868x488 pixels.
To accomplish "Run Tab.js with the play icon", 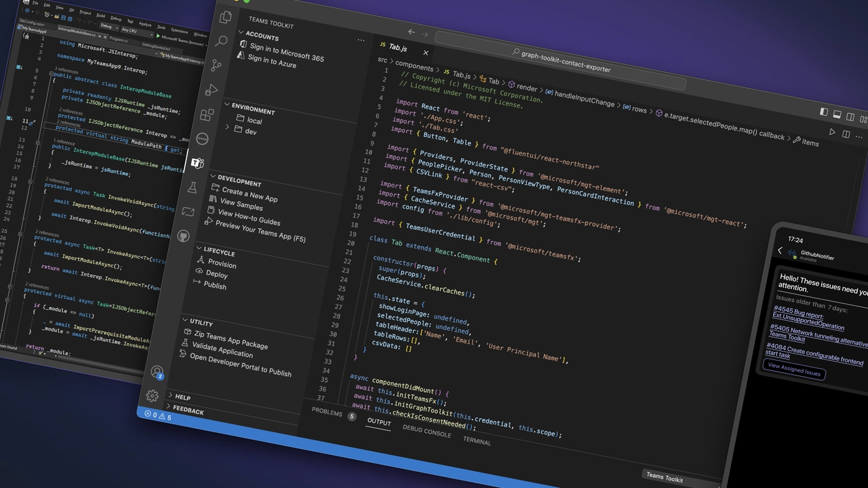I will pos(833,132).
